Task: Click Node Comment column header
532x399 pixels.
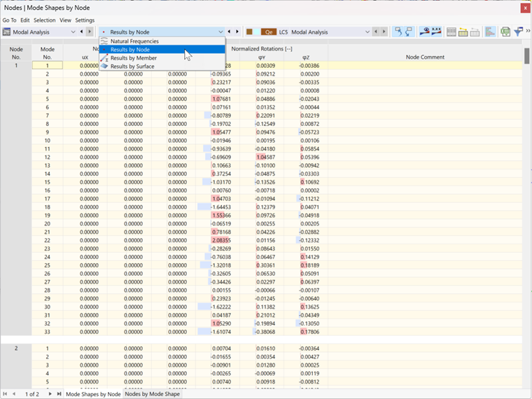Action: click(x=425, y=57)
